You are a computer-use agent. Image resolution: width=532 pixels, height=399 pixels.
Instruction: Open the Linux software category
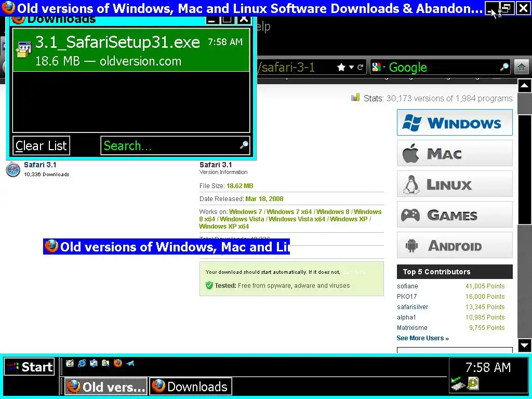pos(455,184)
